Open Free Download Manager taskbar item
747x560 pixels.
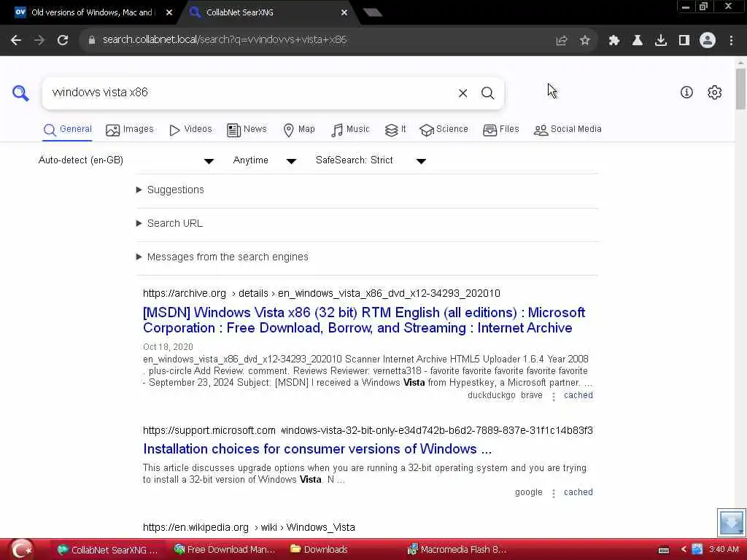[x=225, y=550]
